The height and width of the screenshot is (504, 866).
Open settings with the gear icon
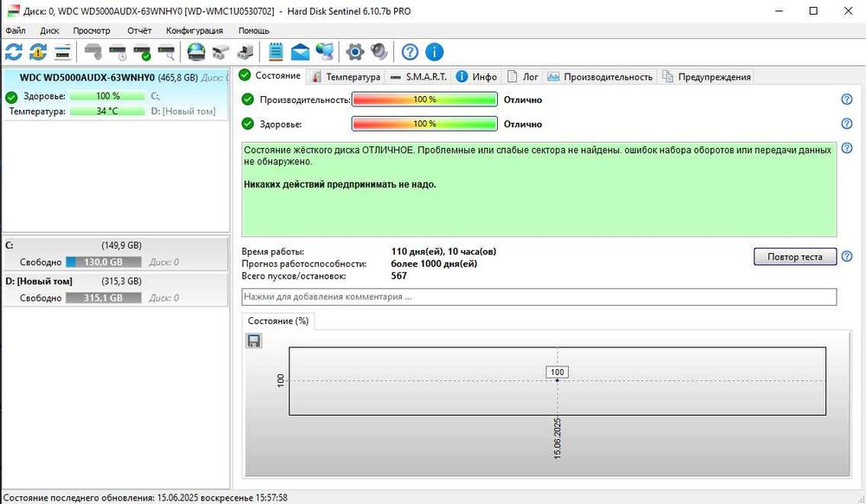pyautogui.click(x=355, y=52)
